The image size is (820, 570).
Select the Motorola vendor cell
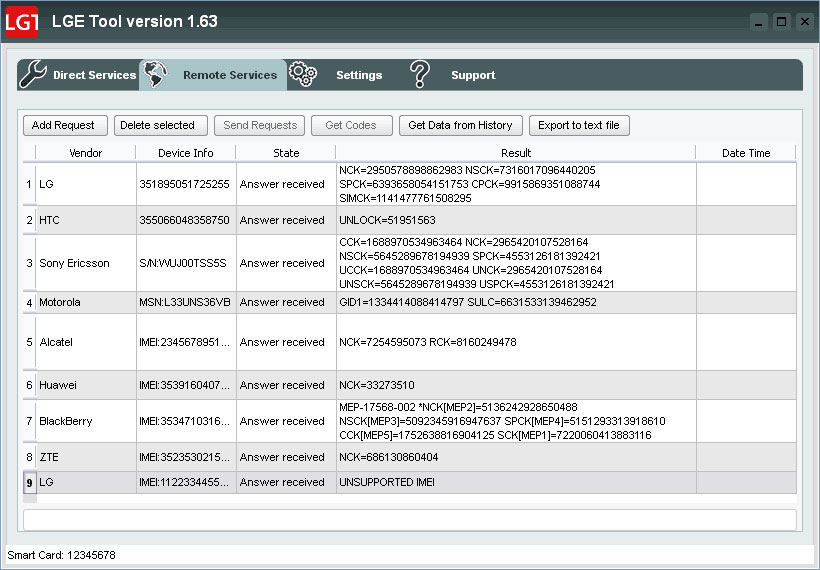coord(86,302)
